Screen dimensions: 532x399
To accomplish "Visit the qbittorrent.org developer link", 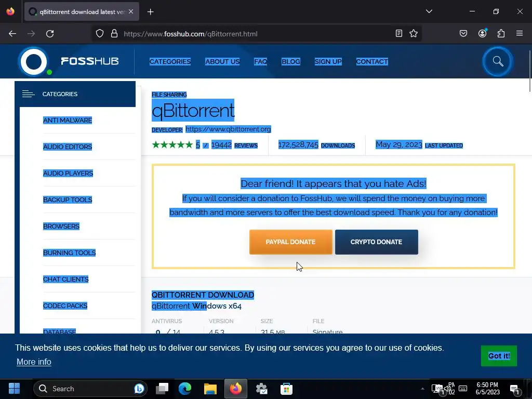I will 228,129.
